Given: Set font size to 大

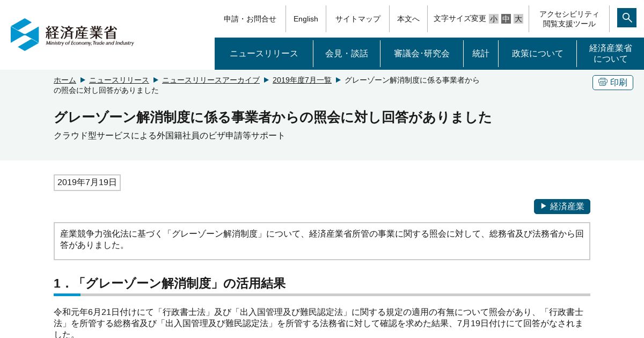Looking at the screenshot, I should click(x=518, y=19).
